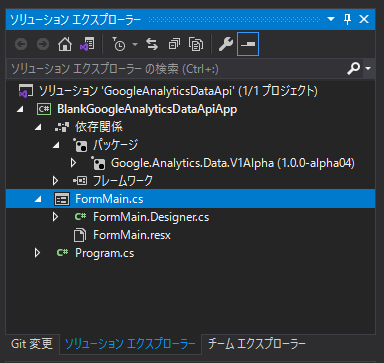The width and height of the screenshot is (384, 363).
Task: Expand the フレームワーク node
Action: click(x=56, y=181)
